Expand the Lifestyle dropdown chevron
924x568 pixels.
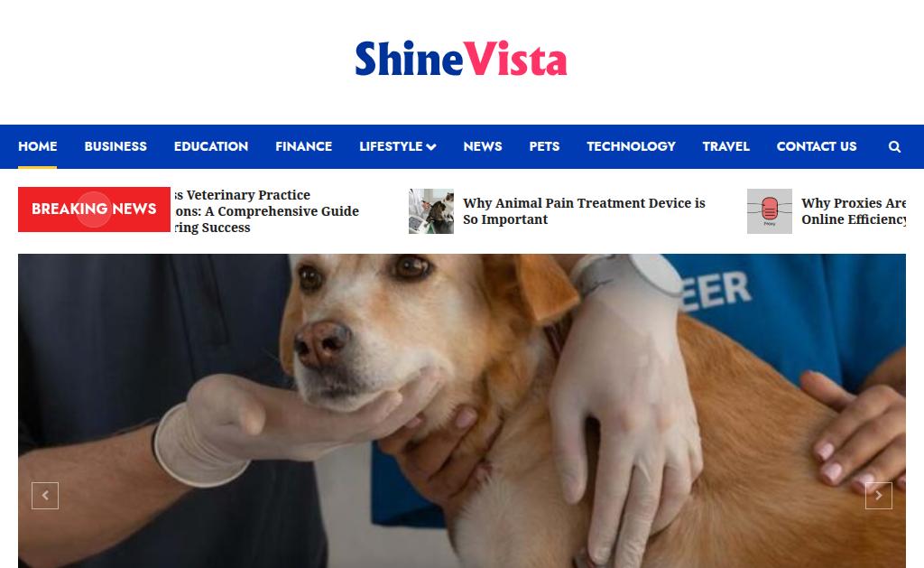(431, 147)
